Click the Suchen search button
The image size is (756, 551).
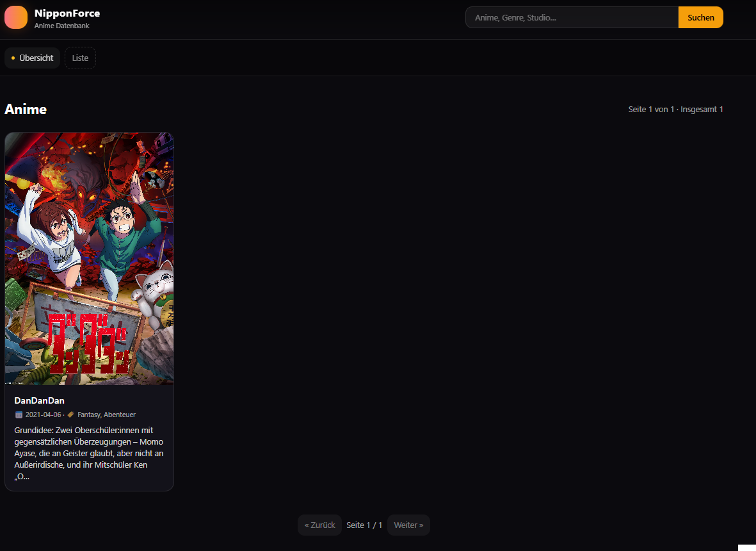(700, 17)
